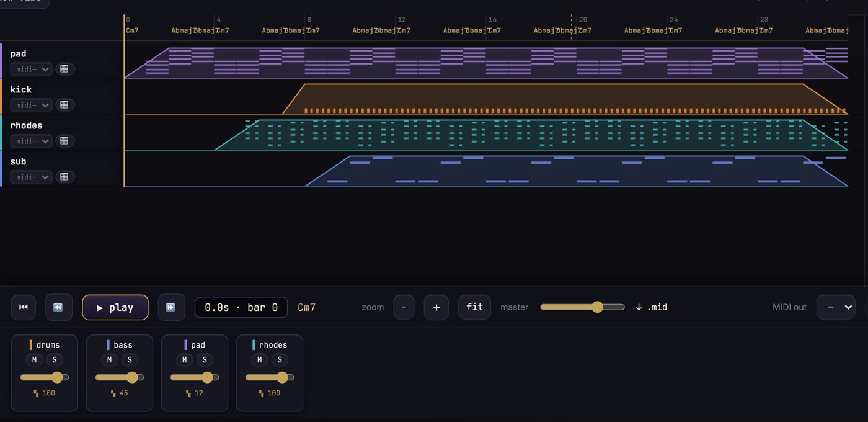This screenshot has width=868, height=422.
Task: Select the rhodes track clip in timeline
Action: coord(531,135)
